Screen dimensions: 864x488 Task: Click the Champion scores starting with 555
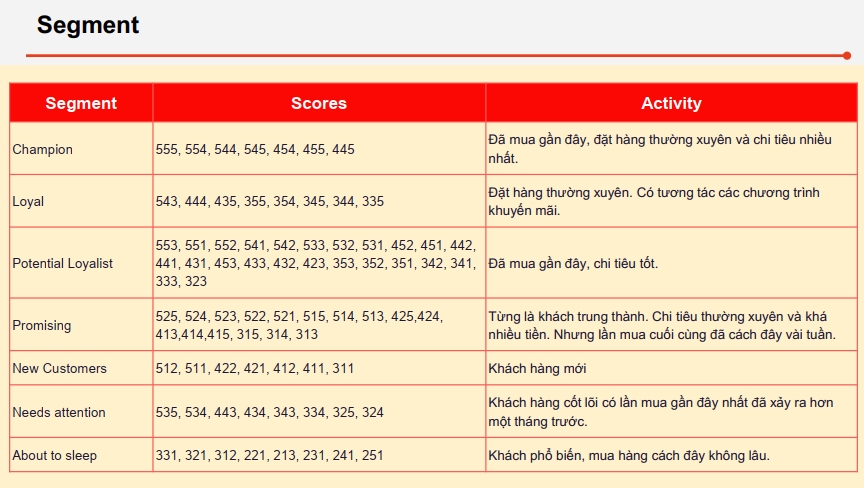(x=255, y=149)
